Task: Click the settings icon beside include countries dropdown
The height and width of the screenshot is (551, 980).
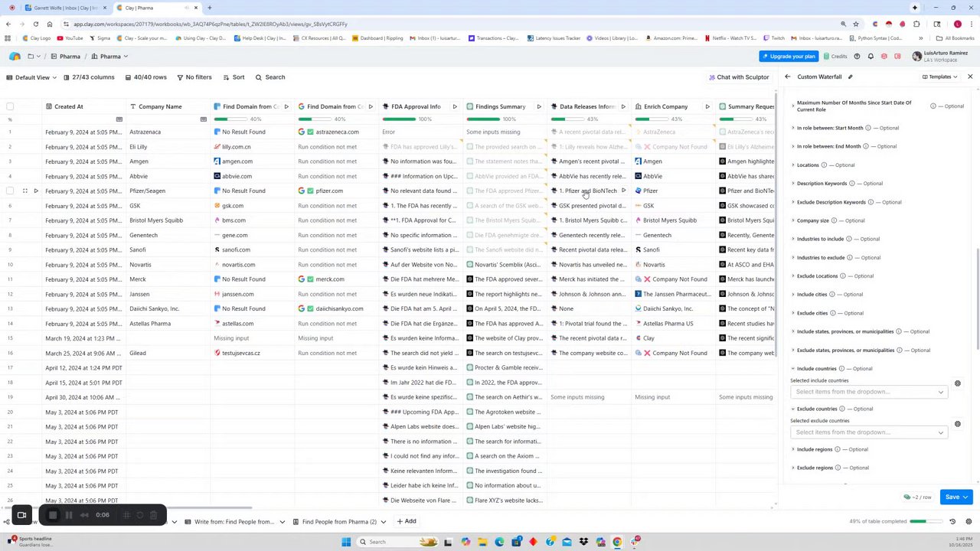Action: pos(957,383)
